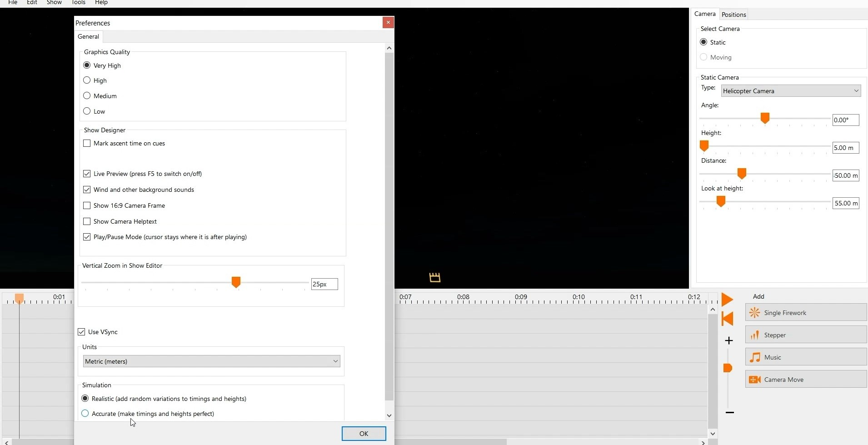
Task: Open the Units dropdown
Action: pyautogui.click(x=212, y=361)
